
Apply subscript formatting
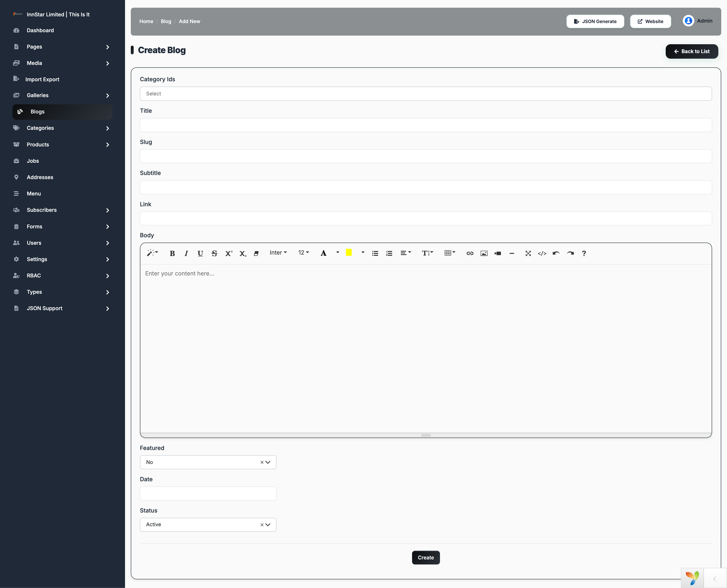tap(243, 253)
